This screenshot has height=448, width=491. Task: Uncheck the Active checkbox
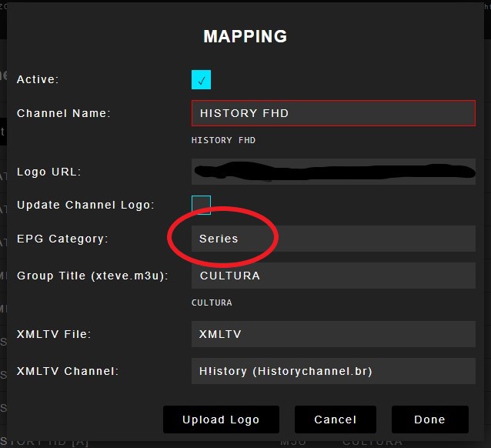tap(201, 79)
